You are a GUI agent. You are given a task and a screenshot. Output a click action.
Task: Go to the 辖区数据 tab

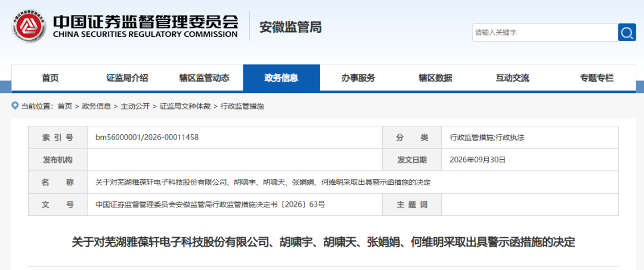click(x=435, y=77)
